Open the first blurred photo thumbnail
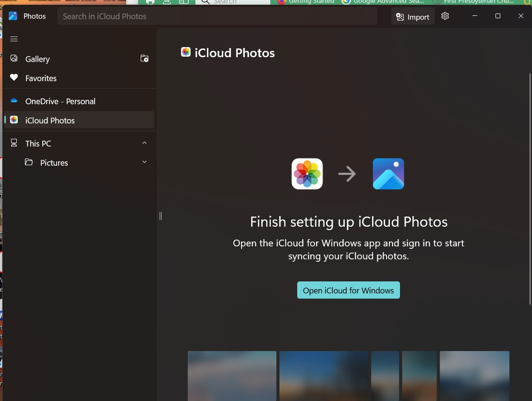The height and width of the screenshot is (401, 532). [232, 376]
